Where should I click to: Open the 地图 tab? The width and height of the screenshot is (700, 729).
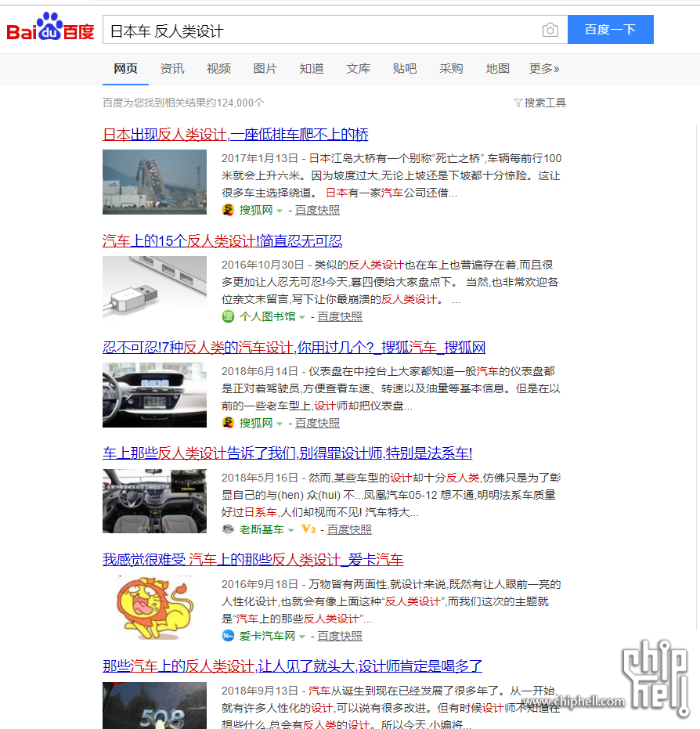[x=497, y=69]
